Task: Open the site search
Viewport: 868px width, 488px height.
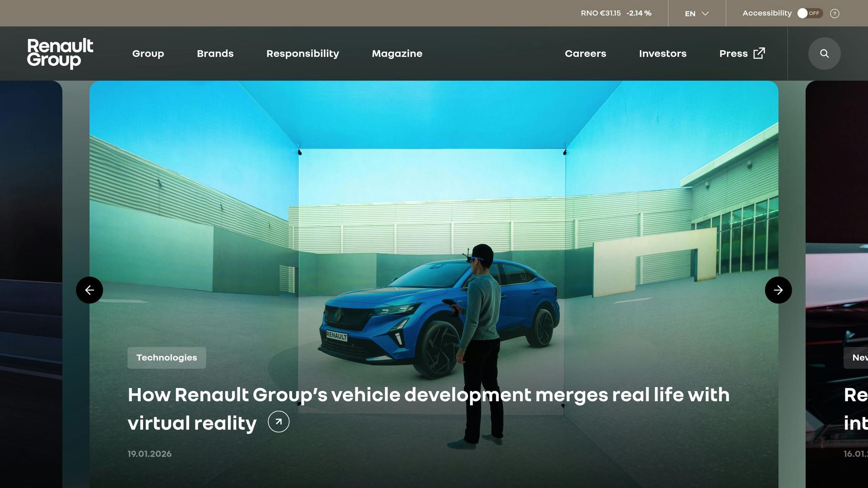Action: 824,53
